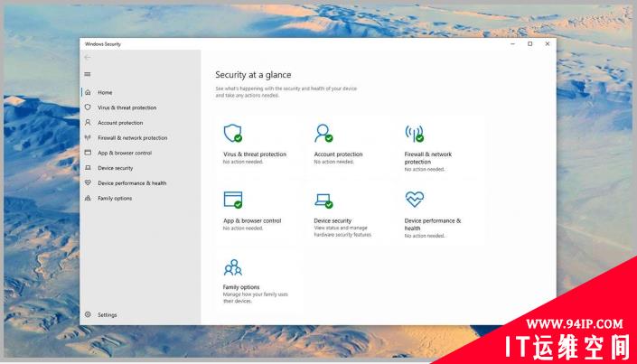
Task: Click the 'Security at a glance' heading
Action: 253,75
